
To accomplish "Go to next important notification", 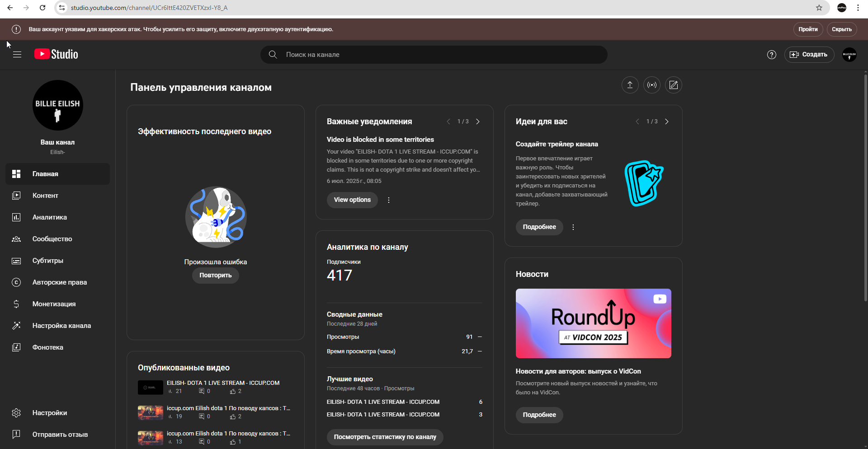I will pos(478,122).
